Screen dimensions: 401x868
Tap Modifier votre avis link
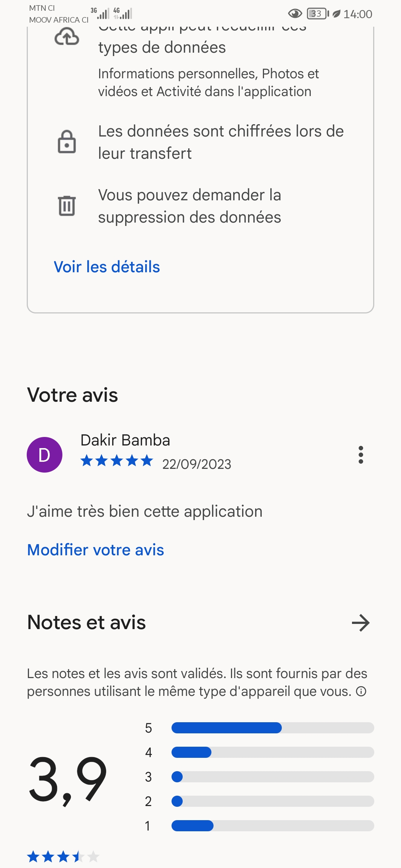96,550
